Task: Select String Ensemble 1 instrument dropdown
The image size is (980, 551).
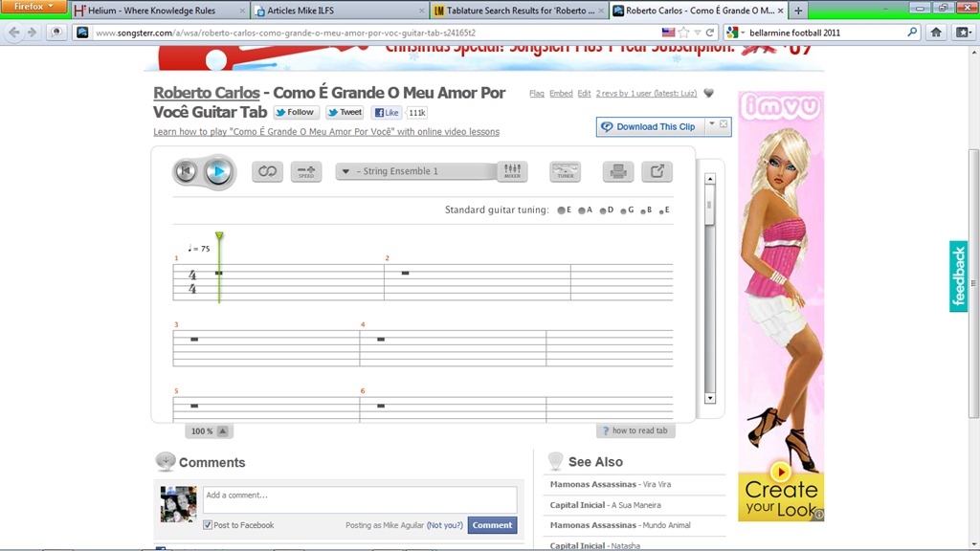Action: pos(416,171)
